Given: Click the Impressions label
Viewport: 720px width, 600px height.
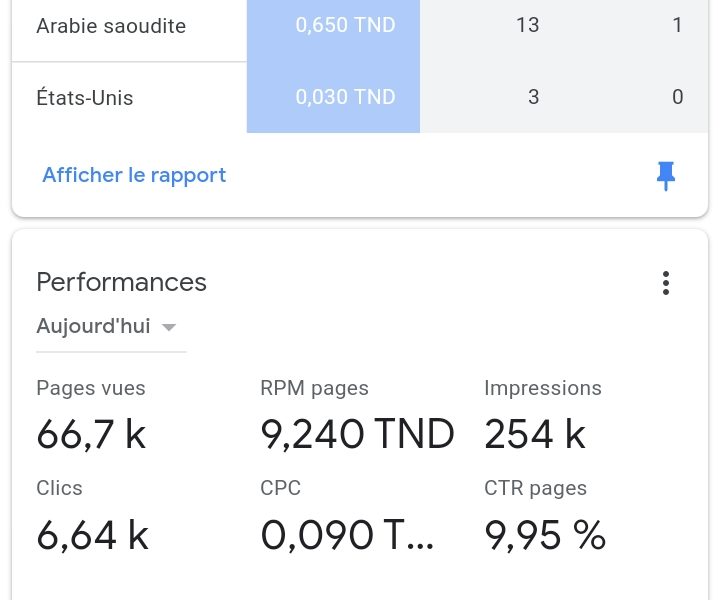Looking at the screenshot, I should [x=543, y=388].
